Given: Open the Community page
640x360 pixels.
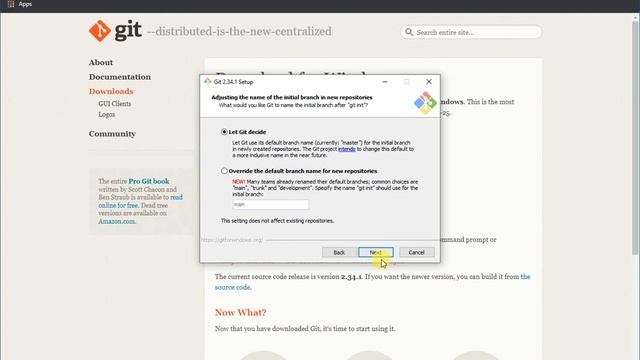Looking at the screenshot, I should tap(112, 133).
